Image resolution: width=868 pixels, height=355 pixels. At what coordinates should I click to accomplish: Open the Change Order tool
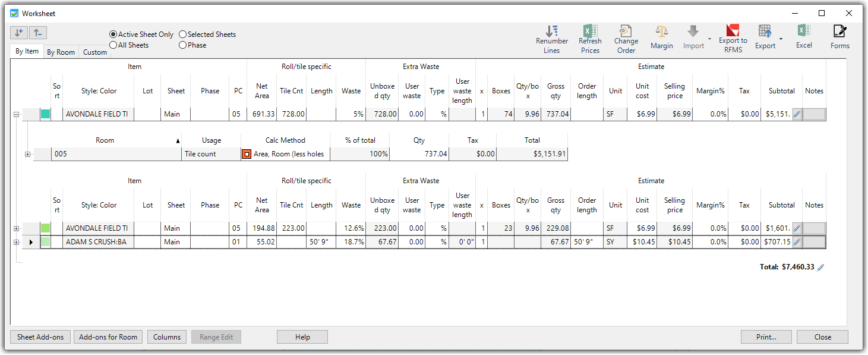pyautogui.click(x=626, y=32)
